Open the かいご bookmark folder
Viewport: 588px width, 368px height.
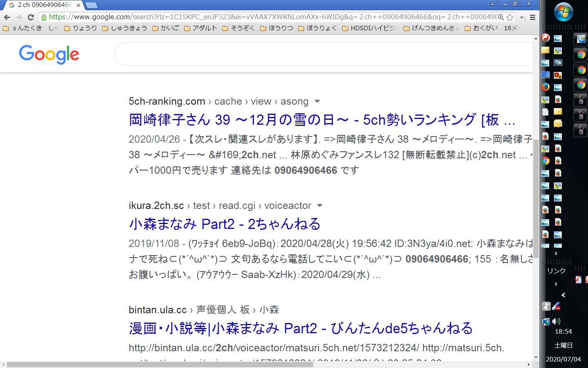click(x=165, y=28)
